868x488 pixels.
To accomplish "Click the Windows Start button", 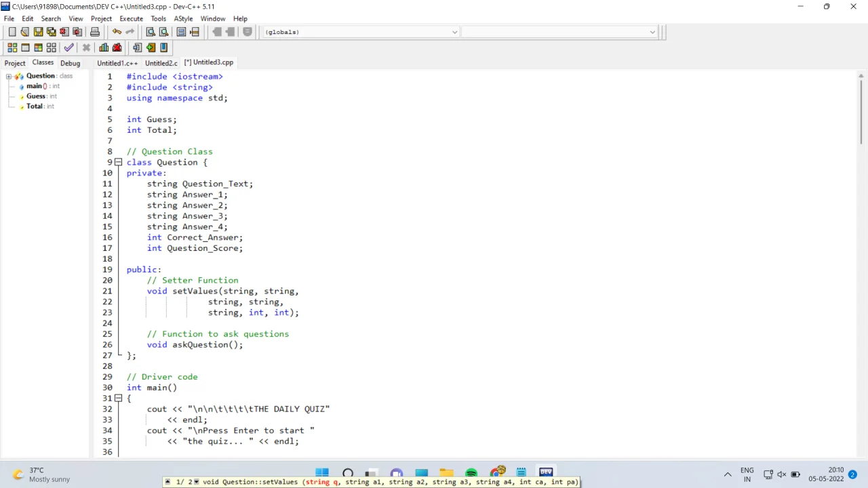I will point(322,474).
